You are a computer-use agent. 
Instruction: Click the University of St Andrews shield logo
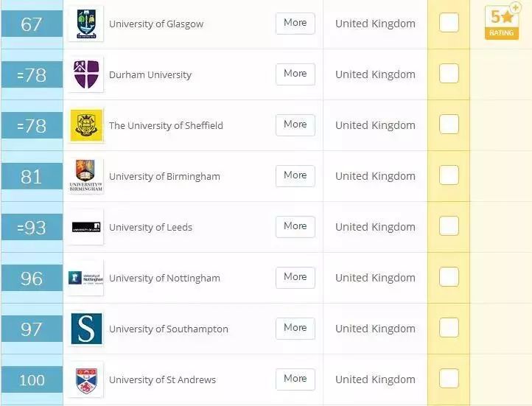86,379
